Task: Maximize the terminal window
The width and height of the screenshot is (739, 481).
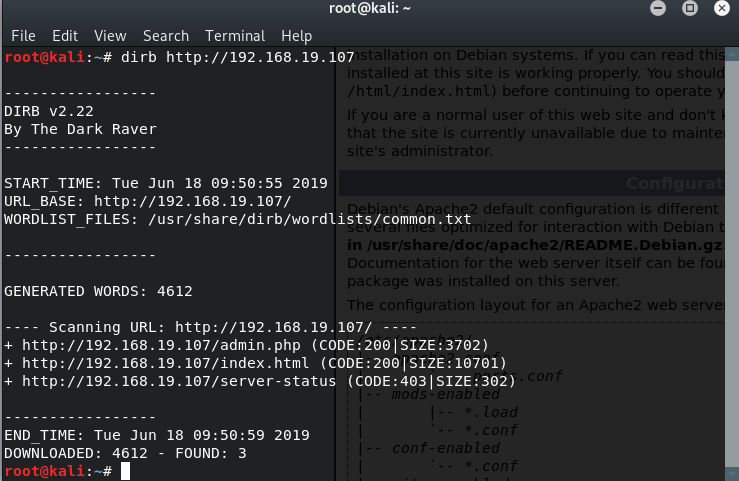Action: pyautogui.click(x=690, y=9)
